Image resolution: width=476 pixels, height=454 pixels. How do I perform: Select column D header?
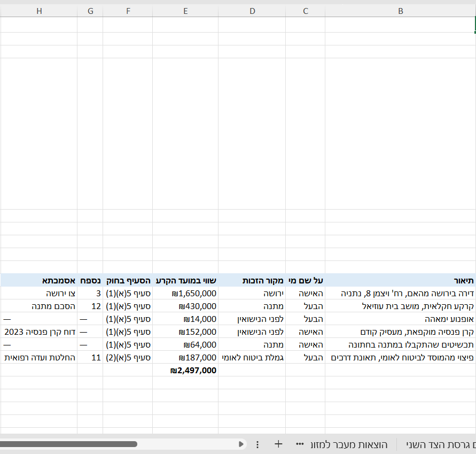[252, 11]
